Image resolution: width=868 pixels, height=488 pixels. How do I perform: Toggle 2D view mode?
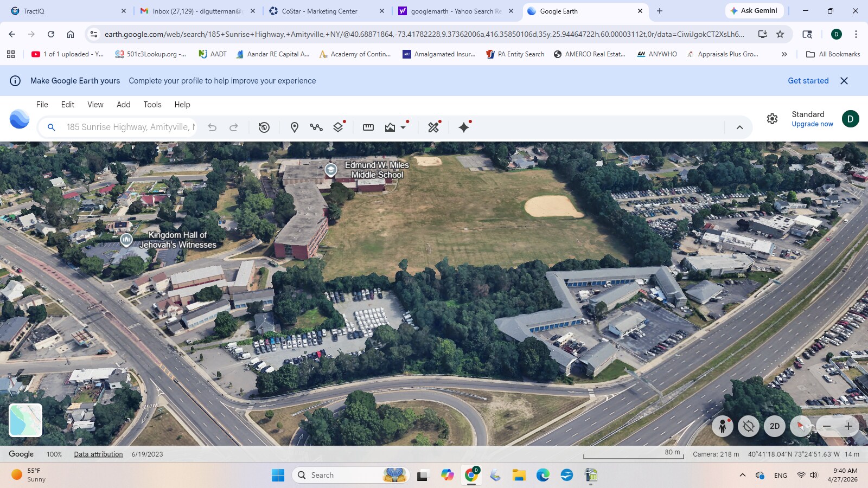click(x=775, y=426)
